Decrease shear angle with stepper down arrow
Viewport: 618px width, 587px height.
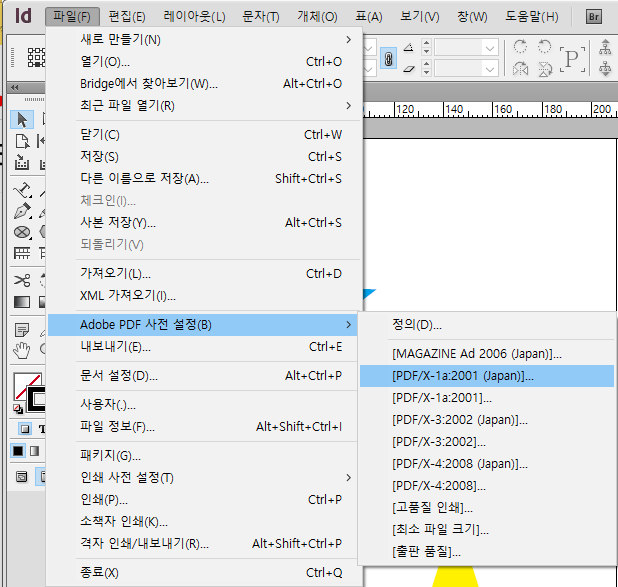[x=426, y=73]
